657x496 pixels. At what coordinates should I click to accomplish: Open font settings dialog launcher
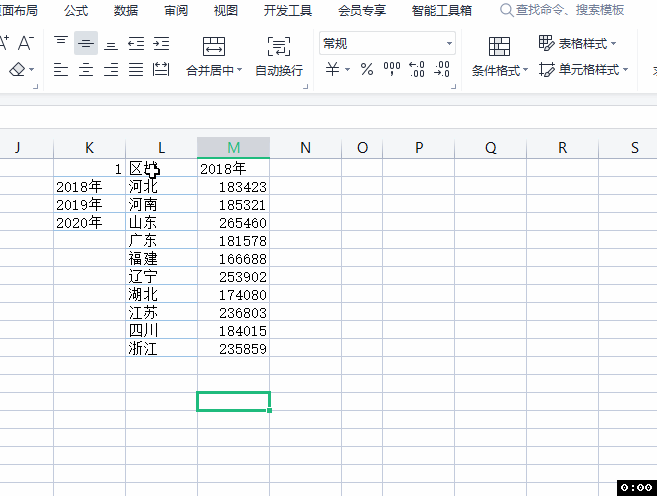point(36,87)
